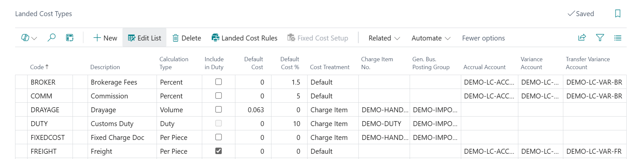The image size is (644, 159).
Task: Click Fewer options
Action: pos(483,38)
